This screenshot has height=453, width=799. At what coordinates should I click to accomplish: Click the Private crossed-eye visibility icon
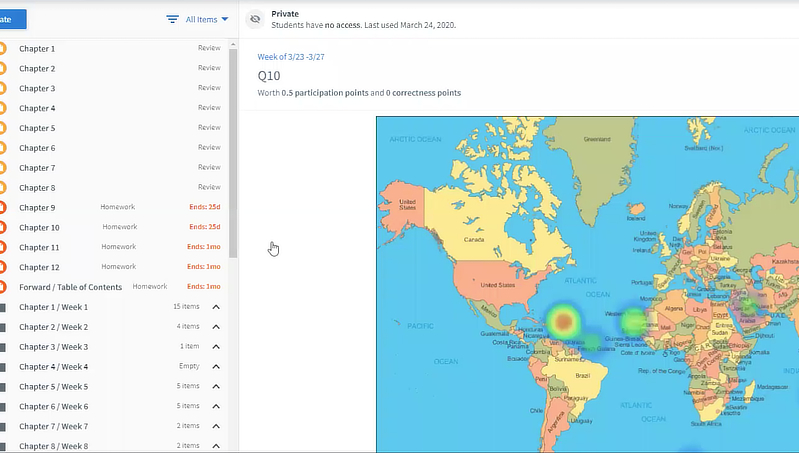click(255, 19)
